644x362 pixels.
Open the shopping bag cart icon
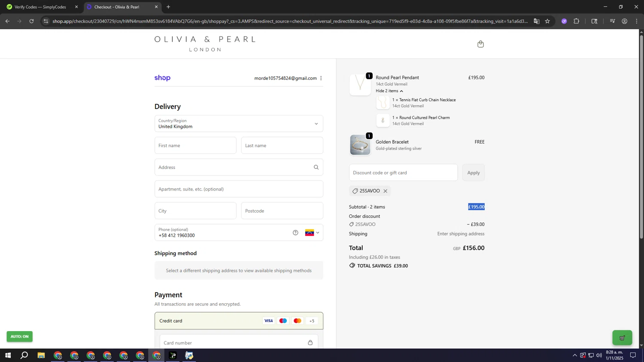click(480, 44)
